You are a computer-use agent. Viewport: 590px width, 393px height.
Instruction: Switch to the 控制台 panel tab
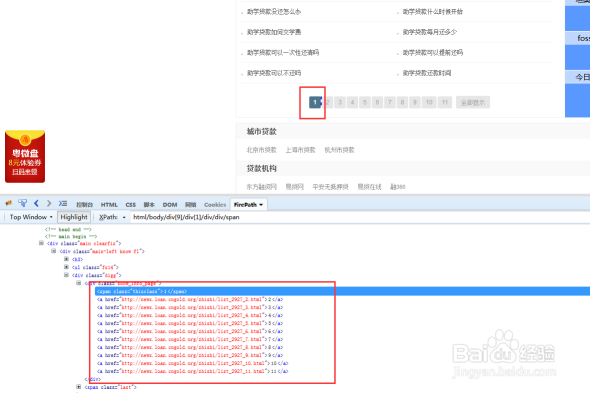click(x=84, y=205)
